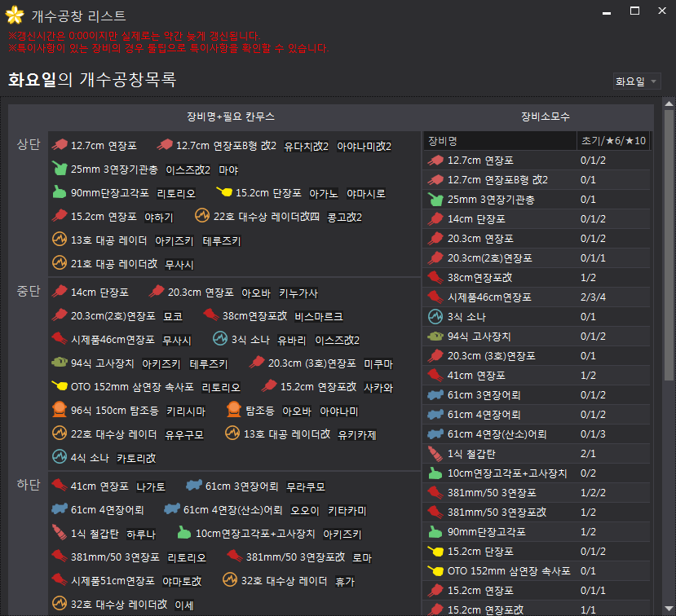676x616 pixels.
Task: Click the 장비명 column header
Action: tap(443, 140)
